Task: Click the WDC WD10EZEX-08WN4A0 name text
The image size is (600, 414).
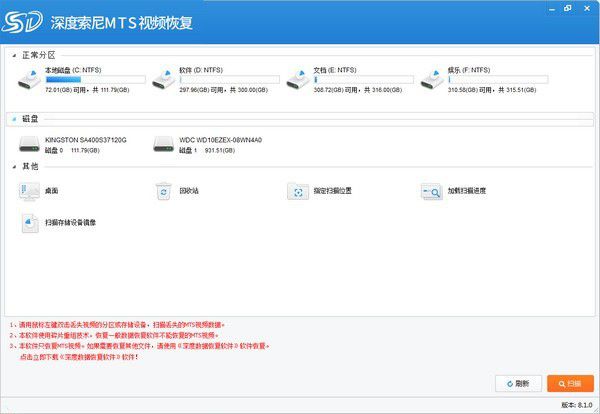Action: pyautogui.click(x=221, y=140)
